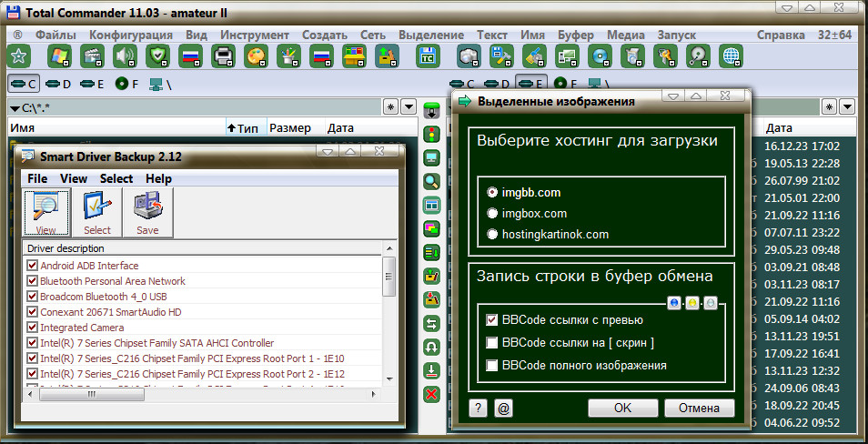
Task: Click the overlapping colored windows icon
Action: [x=431, y=228]
